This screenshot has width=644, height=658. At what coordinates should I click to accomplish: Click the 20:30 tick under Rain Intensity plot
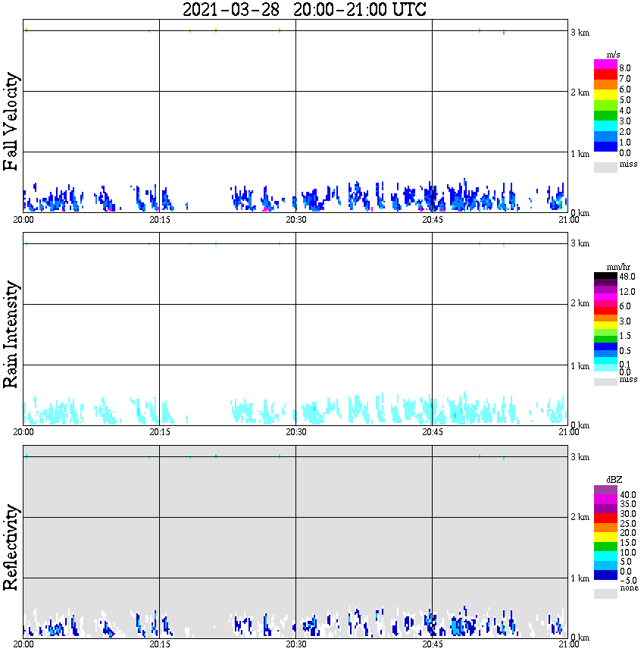click(295, 432)
